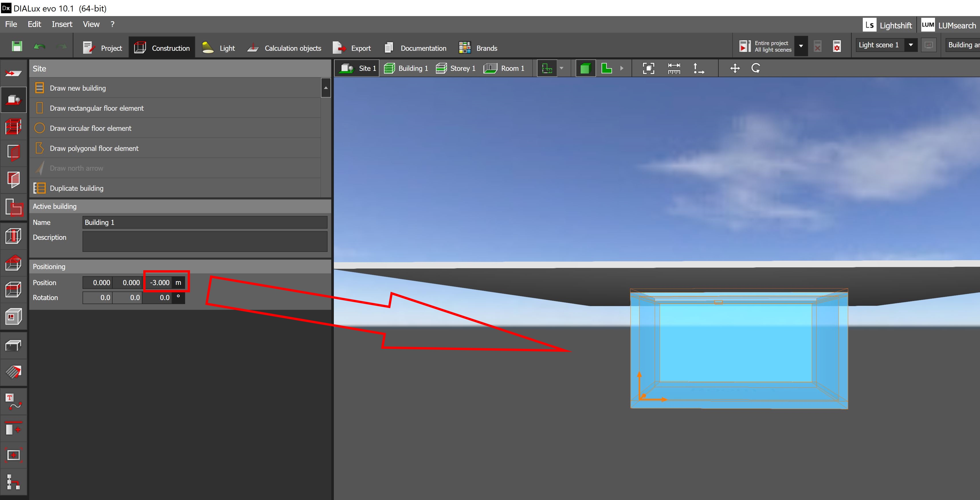Switch to floor plan view button
This screenshot has height=500, width=980.
tap(606, 69)
